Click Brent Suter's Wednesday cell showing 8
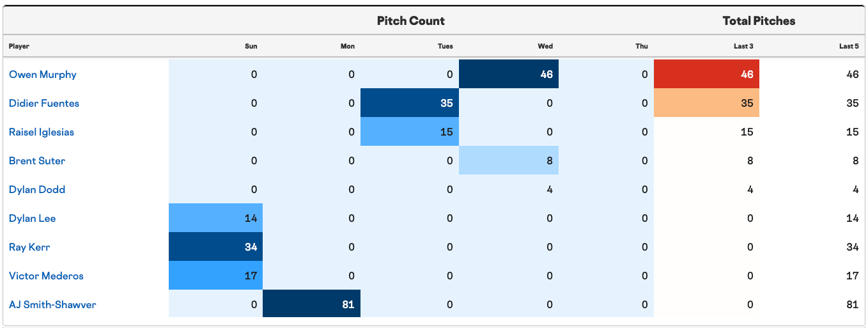Screen dimensions: 868x328 509,160
